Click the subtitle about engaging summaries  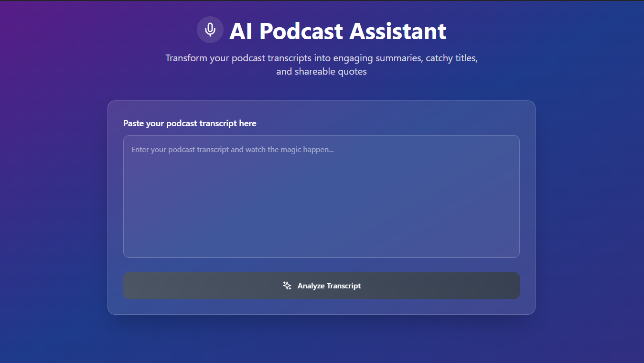click(x=322, y=64)
